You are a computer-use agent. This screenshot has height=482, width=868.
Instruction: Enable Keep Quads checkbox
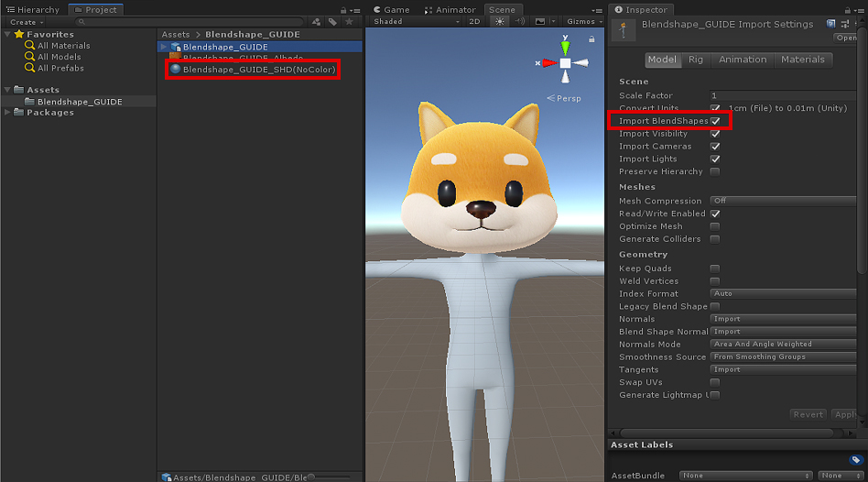[x=715, y=268]
